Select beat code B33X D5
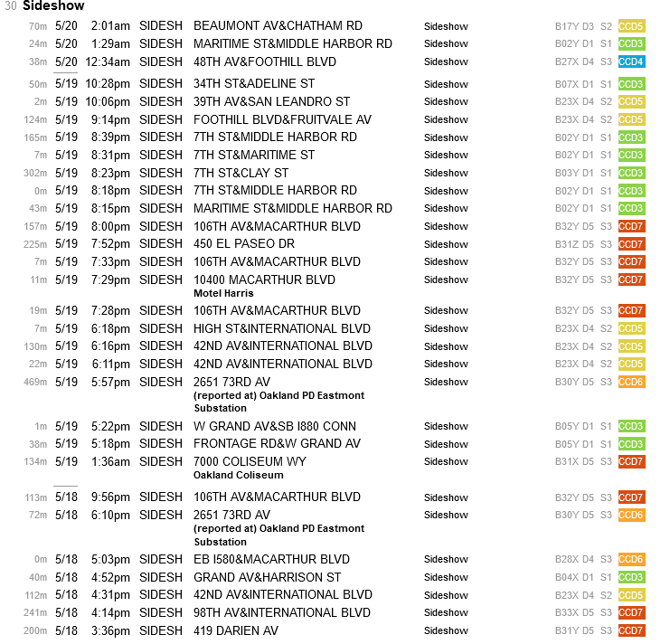The height and width of the screenshot is (644, 670). [x=574, y=613]
